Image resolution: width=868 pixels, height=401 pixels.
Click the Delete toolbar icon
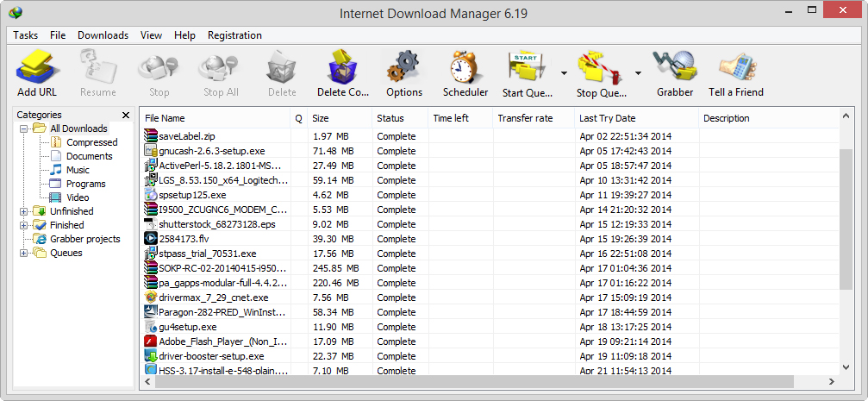283,68
